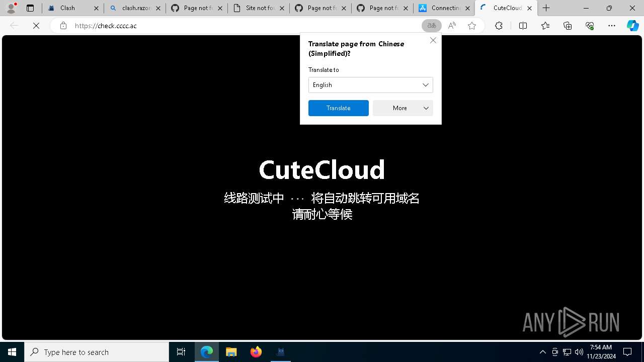Viewport: 644px width, 362px height.
Task: Open the Clash app taskbar icon
Action: click(x=281, y=352)
